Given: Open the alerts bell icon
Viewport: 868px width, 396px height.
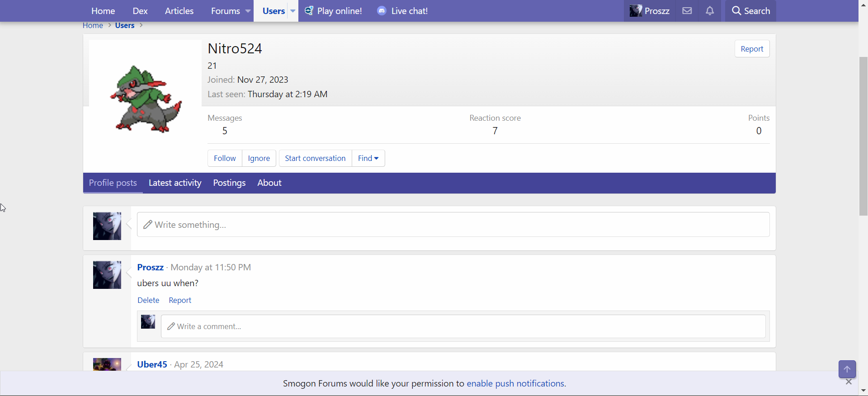Looking at the screenshot, I should point(710,11).
